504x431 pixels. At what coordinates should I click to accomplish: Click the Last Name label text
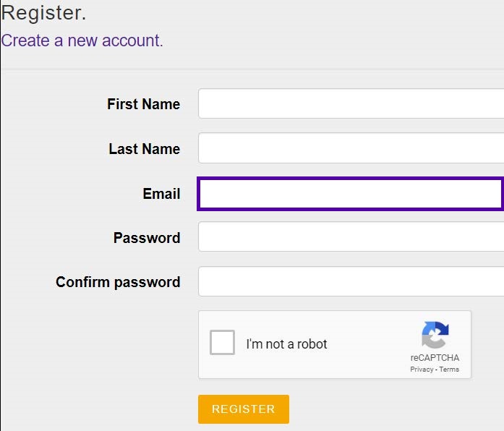tap(145, 149)
